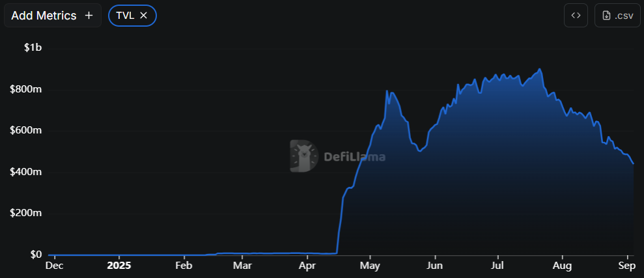Click the final data point at the line's right end
This screenshot has height=278, width=644.
(x=634, y=164)
